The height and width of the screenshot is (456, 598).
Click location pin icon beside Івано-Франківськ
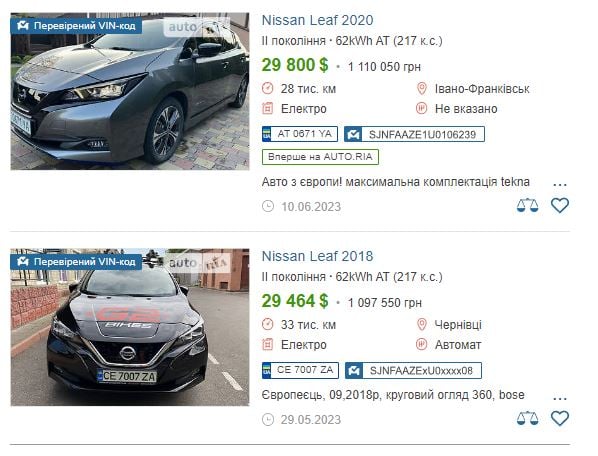421,88
